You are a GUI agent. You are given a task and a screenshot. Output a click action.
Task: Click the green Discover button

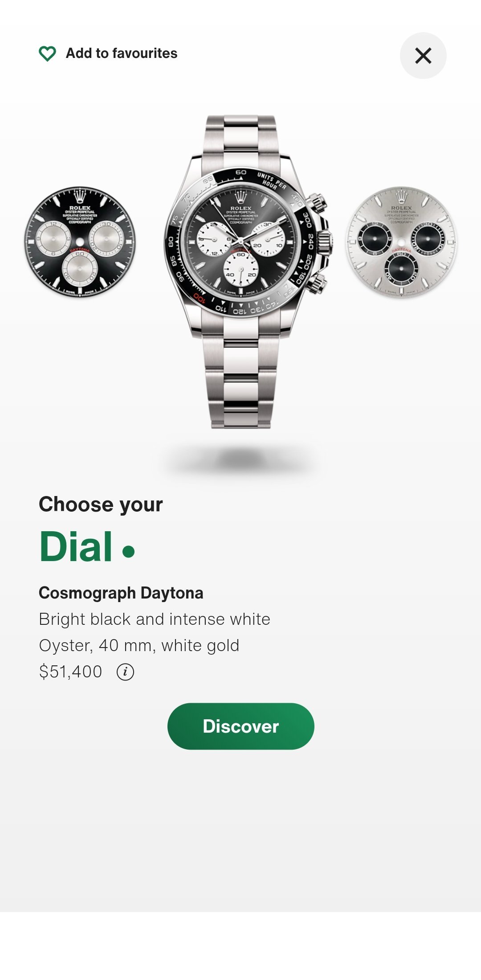point(241,726)
